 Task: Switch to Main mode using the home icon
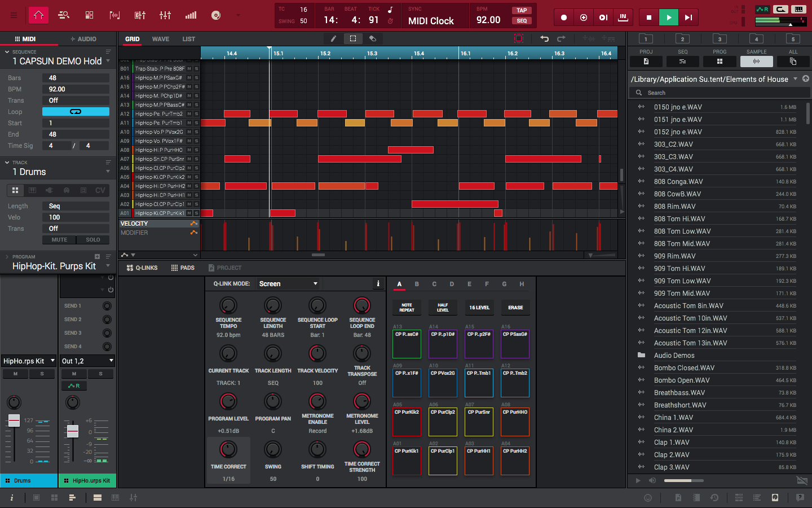tap(38, 15)
